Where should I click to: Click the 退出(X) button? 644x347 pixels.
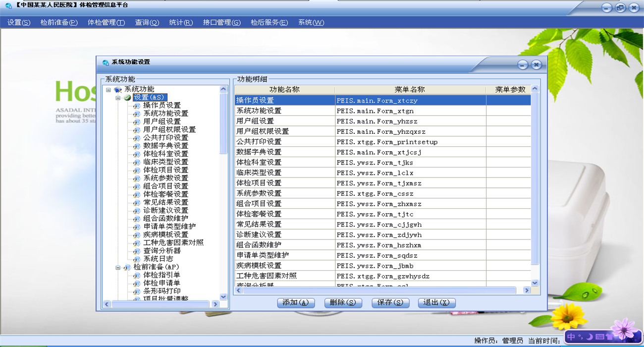(x=436, y=302)
